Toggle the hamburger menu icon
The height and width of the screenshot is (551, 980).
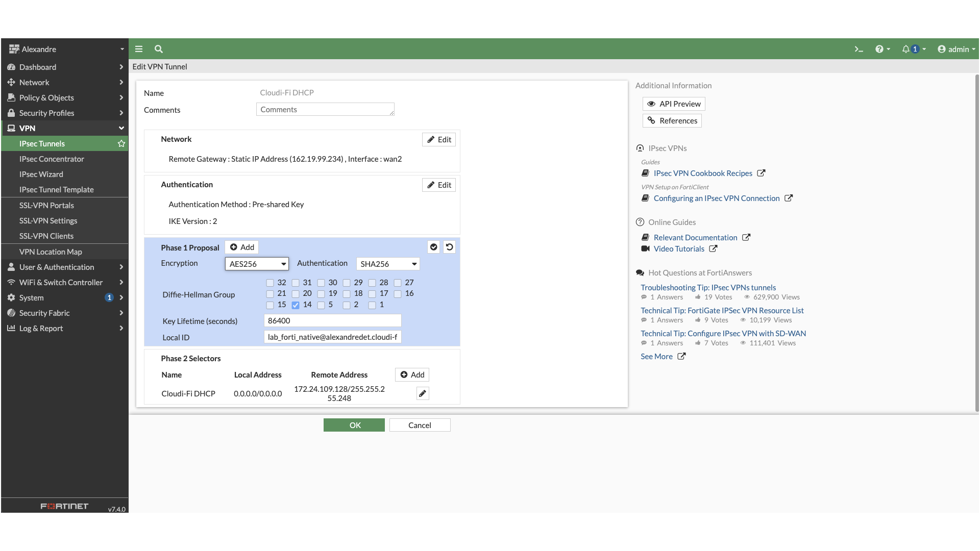click(139, 49)
